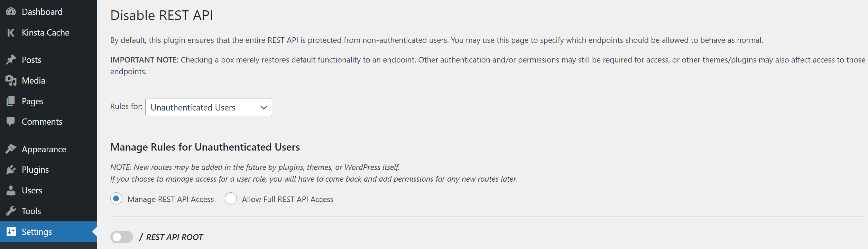Click the Users person icon

coord(11,190)
